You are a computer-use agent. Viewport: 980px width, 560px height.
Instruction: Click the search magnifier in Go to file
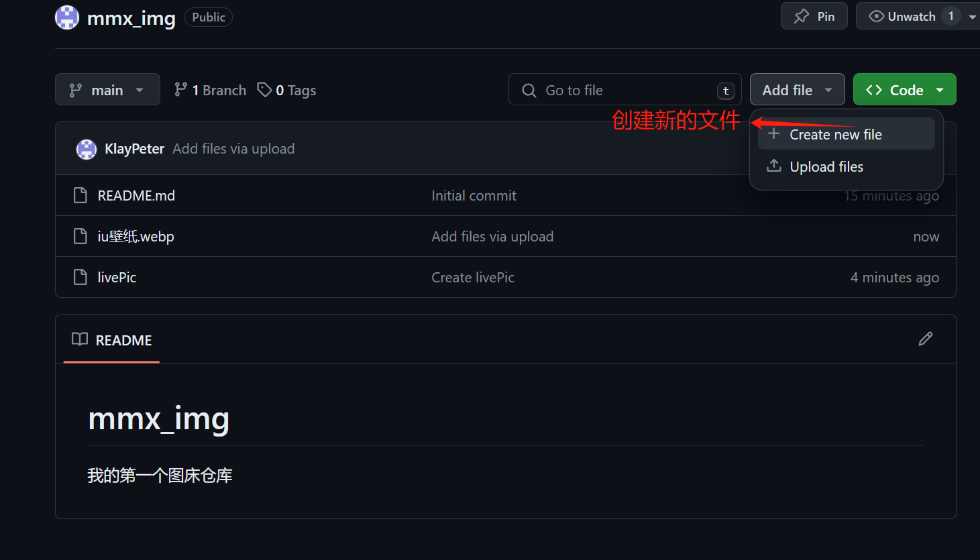point(529,91)
